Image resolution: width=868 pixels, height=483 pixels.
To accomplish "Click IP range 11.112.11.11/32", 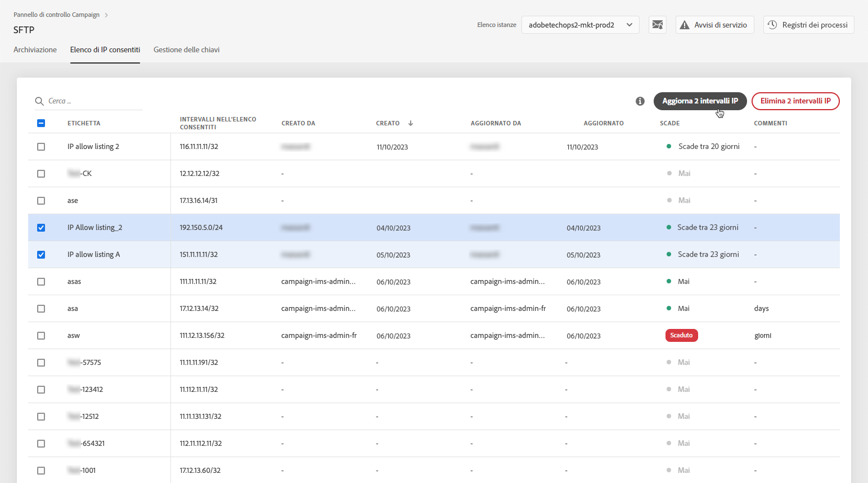I will (199, 390).
